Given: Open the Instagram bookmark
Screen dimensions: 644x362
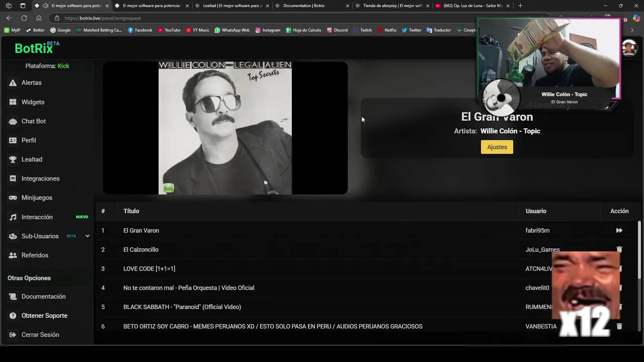Looking at the screenshot, I should tap(268, 30).
